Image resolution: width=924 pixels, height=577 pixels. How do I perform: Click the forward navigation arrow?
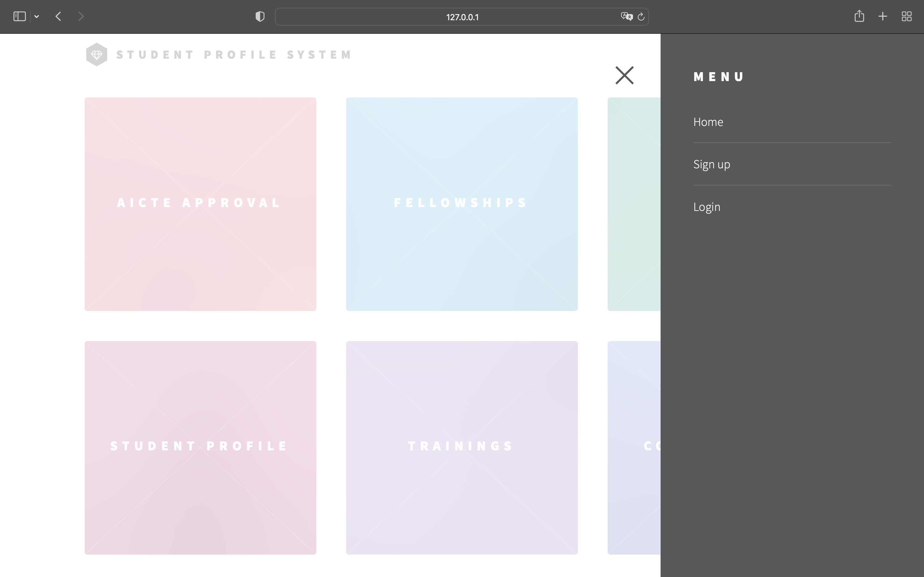click(x=81, y=16)
